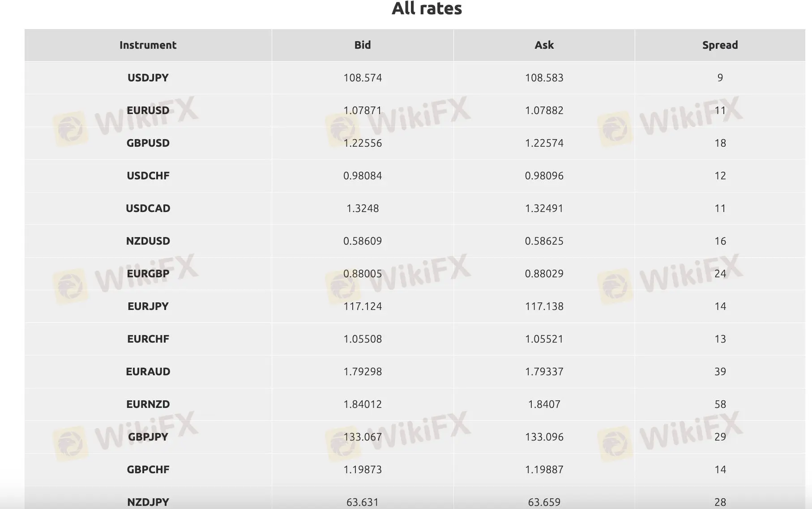Click the Spread column header
Viewport: 812px width, 509px height.
point(720,45)
